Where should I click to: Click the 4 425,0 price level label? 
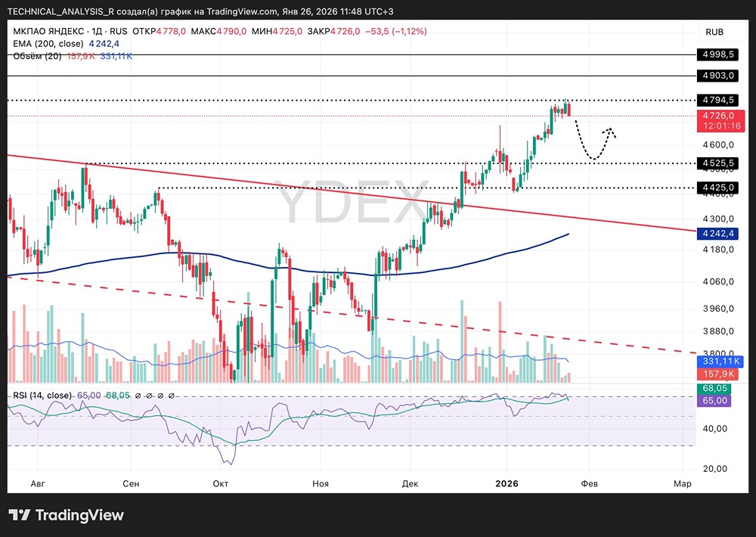(718, 188)
